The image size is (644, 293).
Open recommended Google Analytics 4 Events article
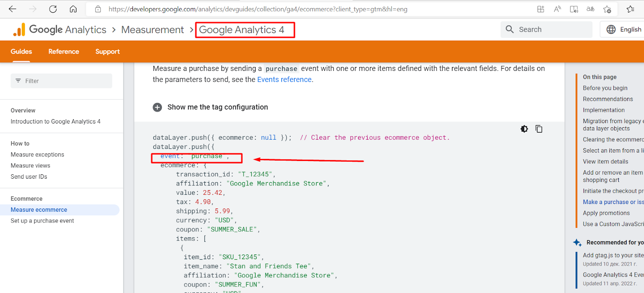tap(613, 275)
